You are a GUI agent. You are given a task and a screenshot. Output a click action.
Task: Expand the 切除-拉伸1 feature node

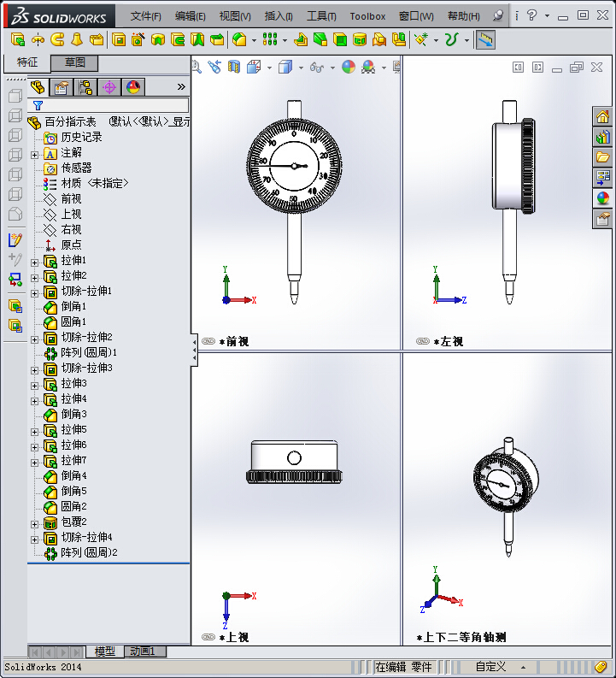(34, 293)
